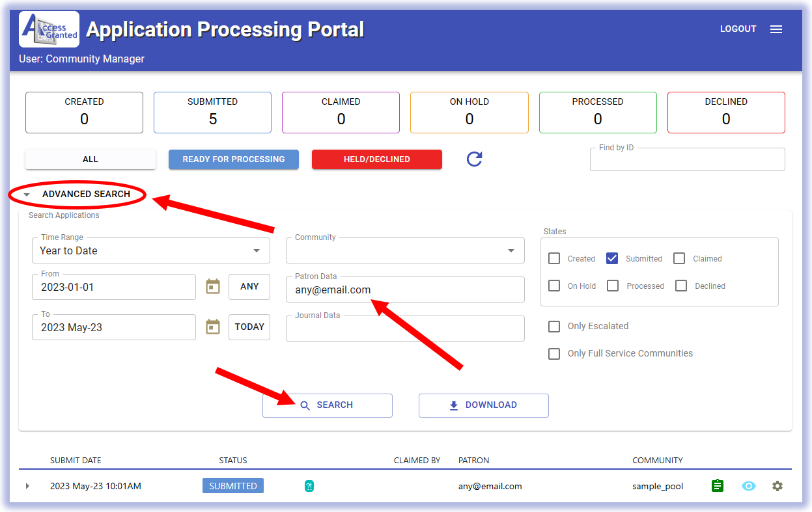Click sample_pool community cell

click(658, 486)
